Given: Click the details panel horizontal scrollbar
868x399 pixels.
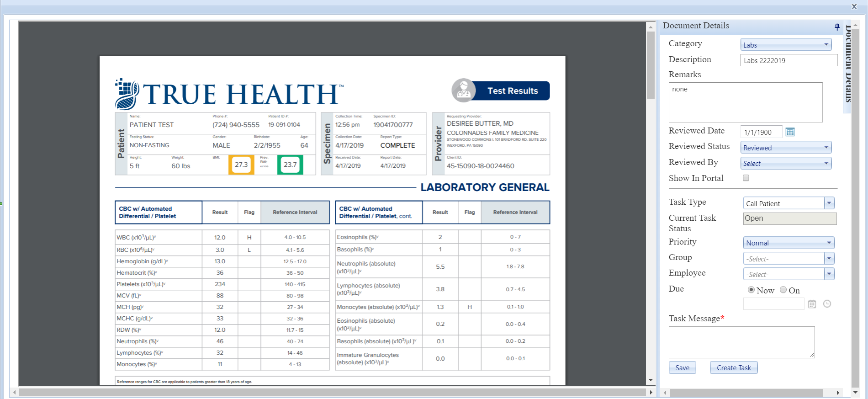Looking at the screenshot, I should (x=746, y=393).
